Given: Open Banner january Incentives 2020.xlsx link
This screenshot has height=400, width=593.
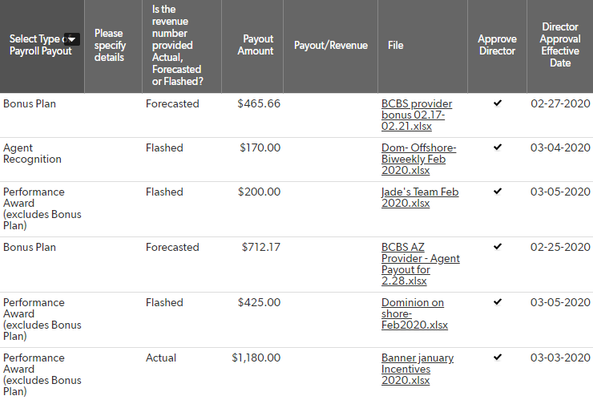Looking at the screenshot, I should coord(417,369).
